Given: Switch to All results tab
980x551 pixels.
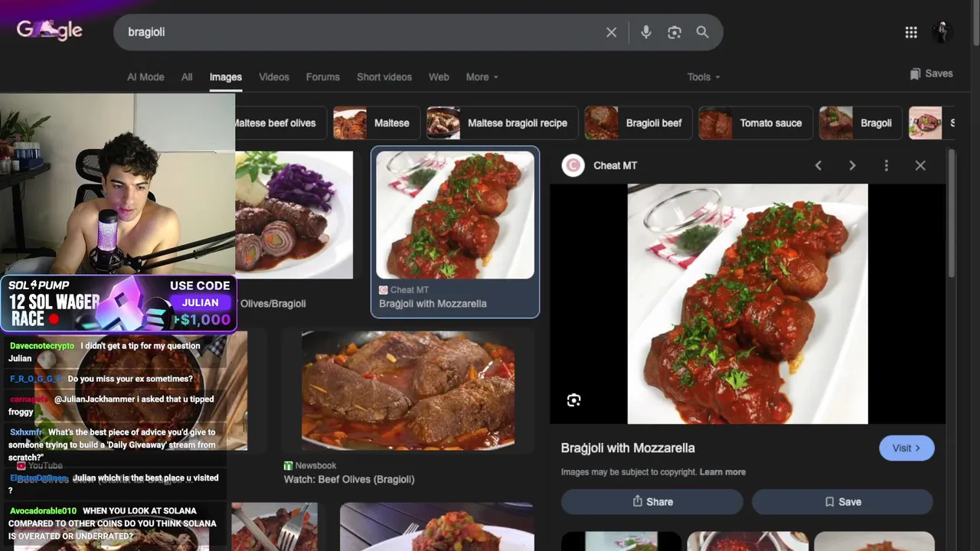Looking at the screenshot, I should click(187, 77).
